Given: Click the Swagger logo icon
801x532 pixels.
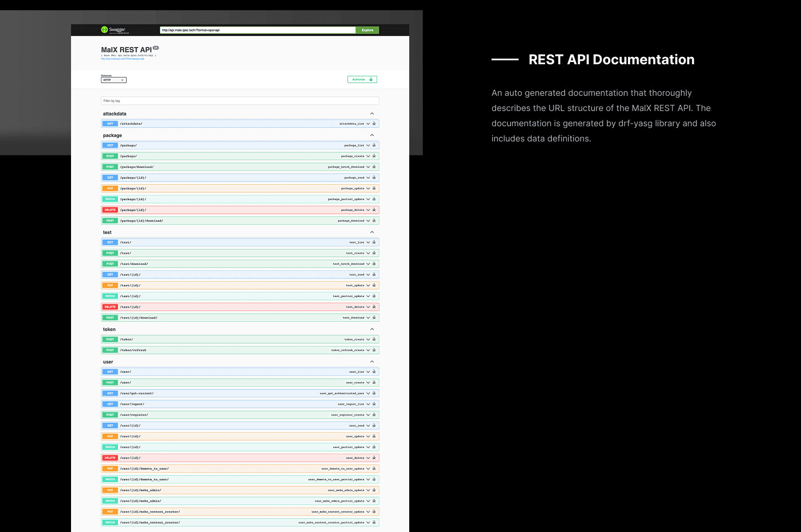Looking at the screenshot, I should [104, 30].
